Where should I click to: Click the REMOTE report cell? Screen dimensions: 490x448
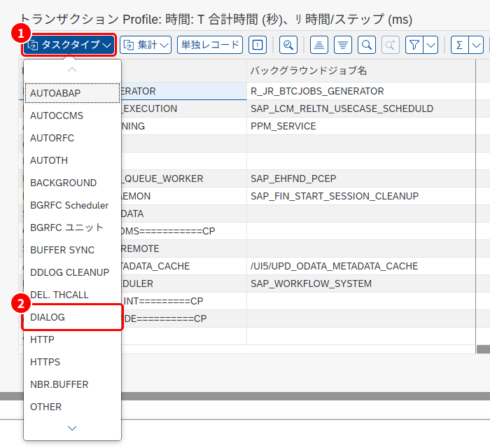183,248
